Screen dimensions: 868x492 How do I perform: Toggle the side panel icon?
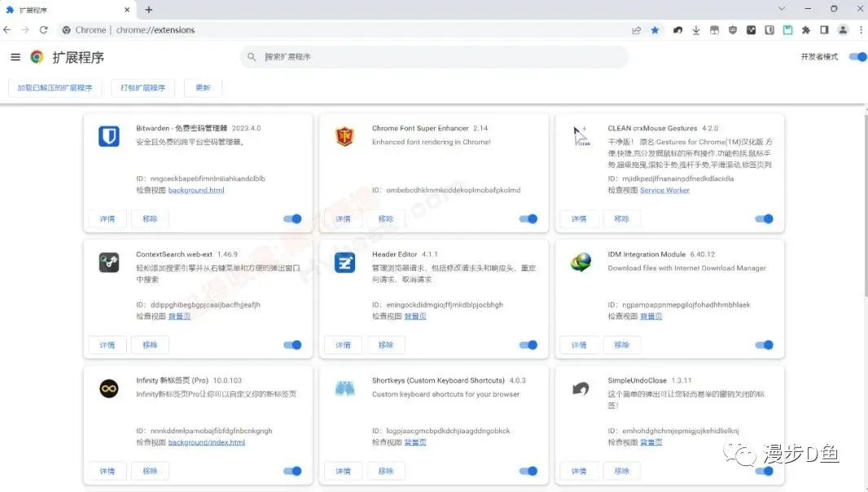pos(824,30)
